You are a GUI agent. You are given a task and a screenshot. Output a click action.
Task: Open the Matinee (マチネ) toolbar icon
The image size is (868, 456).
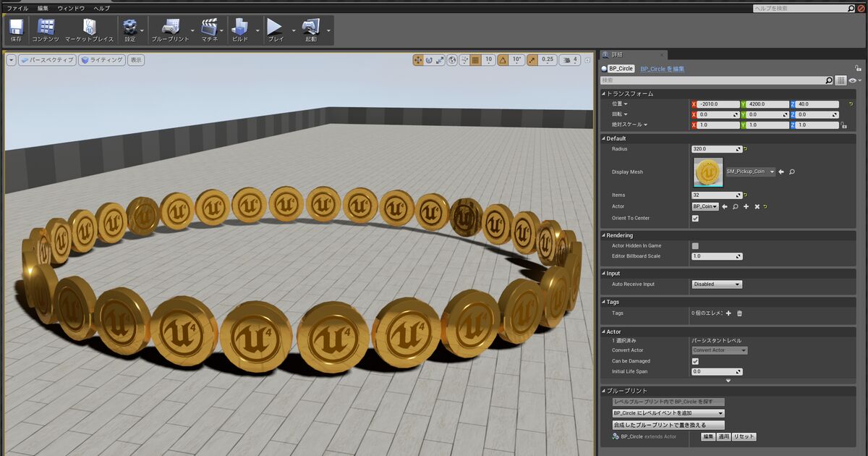tap(209, 29)
